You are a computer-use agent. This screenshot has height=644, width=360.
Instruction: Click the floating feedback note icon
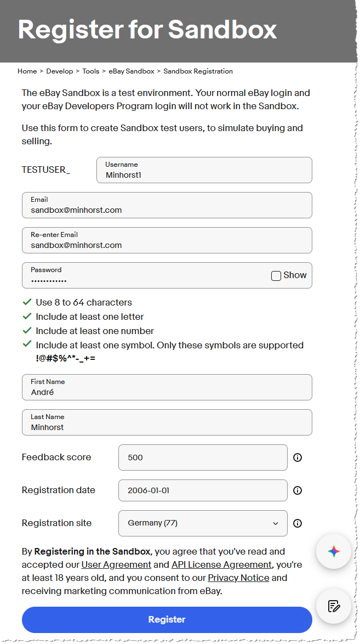click(334, 606)
